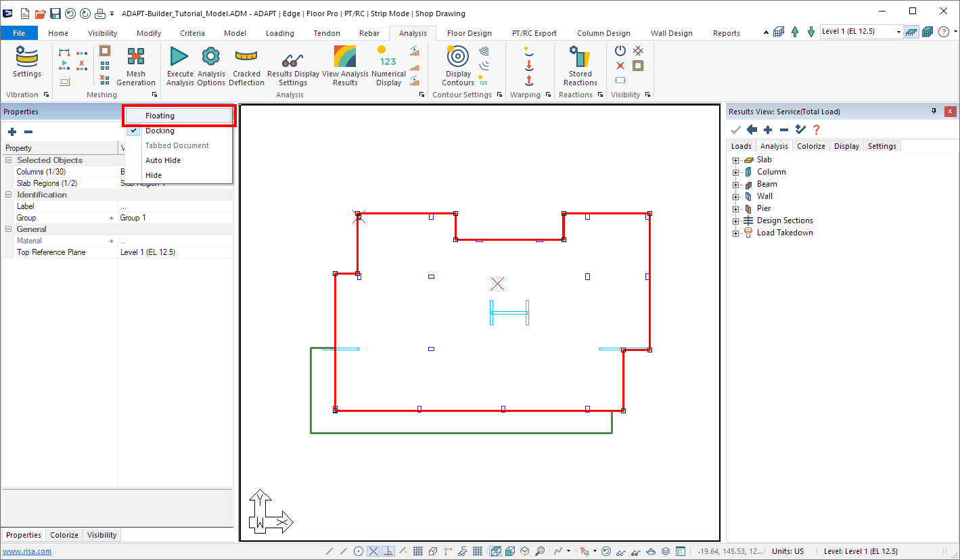Image resolution: width=960 pixels, height=560 pixels.
Task: Expand the Load Takedown tree node
Action: 735,233
